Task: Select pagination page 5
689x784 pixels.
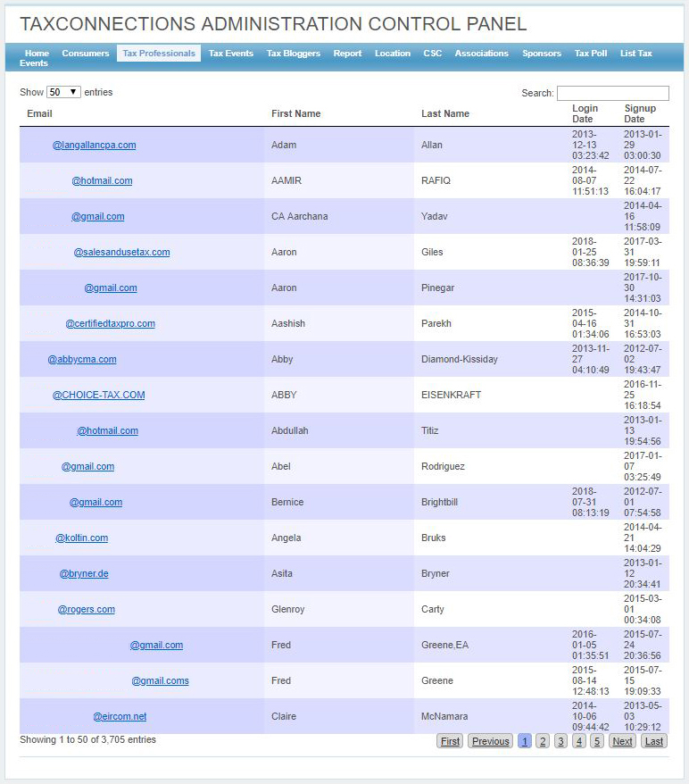Action: point(596,741)
